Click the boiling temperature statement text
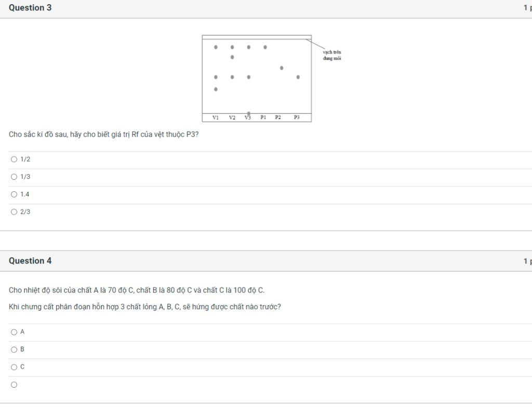Viewport: 532px width, 408px height. [x=137, y=290]
